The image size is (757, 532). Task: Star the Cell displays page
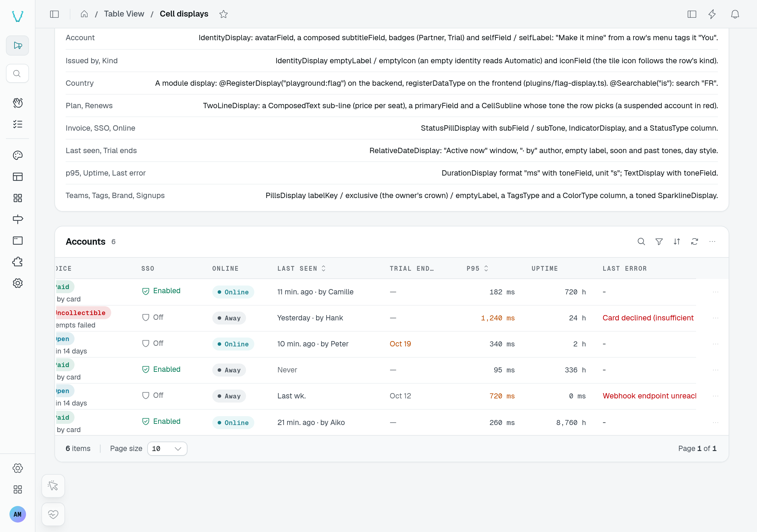pos(224,14)
